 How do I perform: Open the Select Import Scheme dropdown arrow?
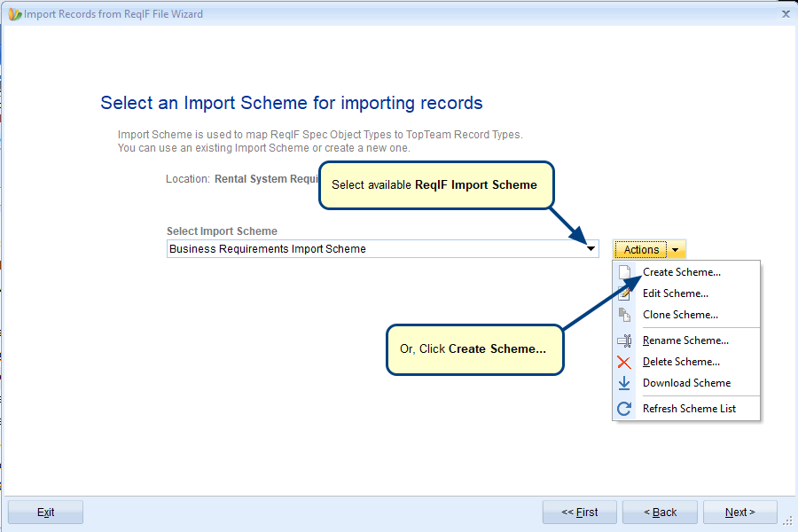[591, 249]
